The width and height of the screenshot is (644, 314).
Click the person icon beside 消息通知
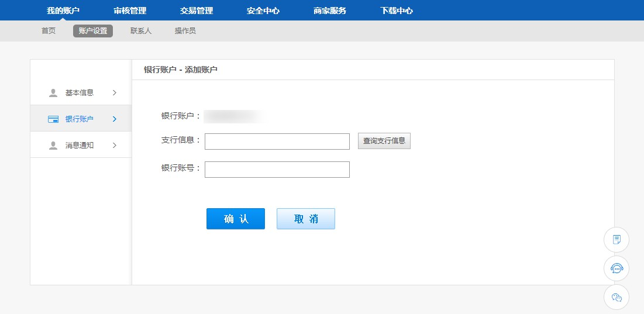pyautogui.click(x=53, y=145)
